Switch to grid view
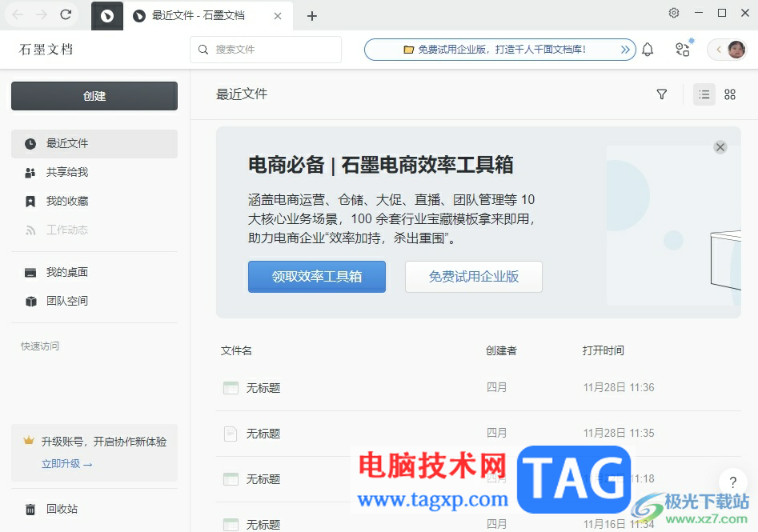The height and width of the screenshot is (532, 758). point(730,94)
